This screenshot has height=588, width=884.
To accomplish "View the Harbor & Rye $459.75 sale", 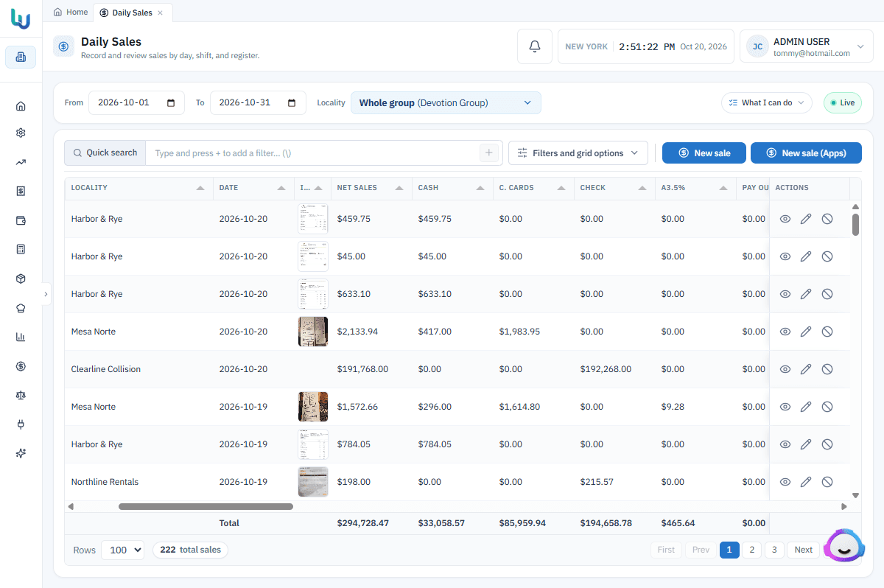I will (785, 219).
